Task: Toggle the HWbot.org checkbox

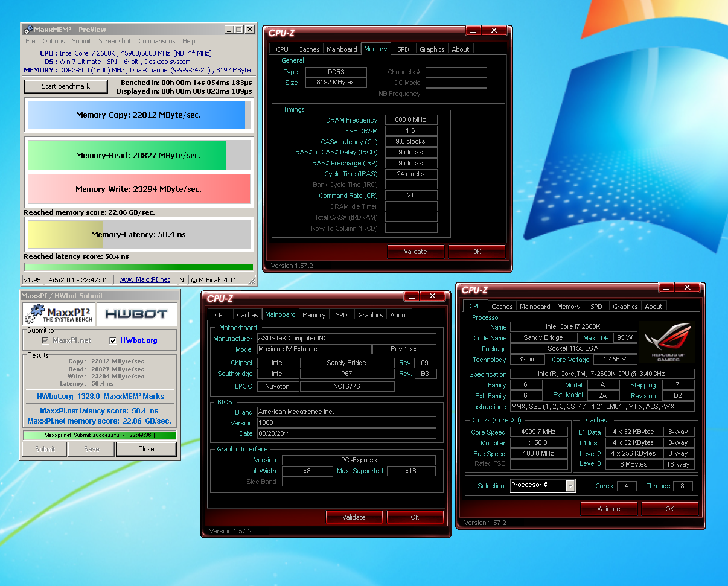Action: (113, 340)
